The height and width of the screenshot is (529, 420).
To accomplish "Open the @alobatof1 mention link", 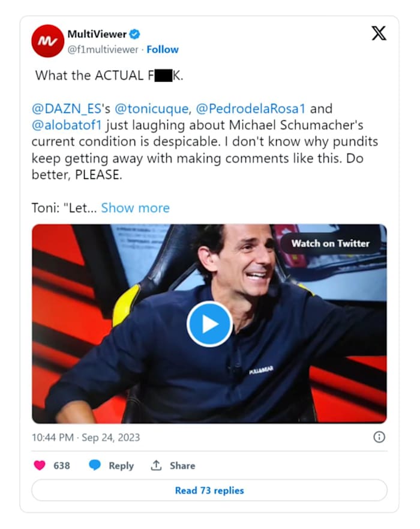I will point(66,125).
